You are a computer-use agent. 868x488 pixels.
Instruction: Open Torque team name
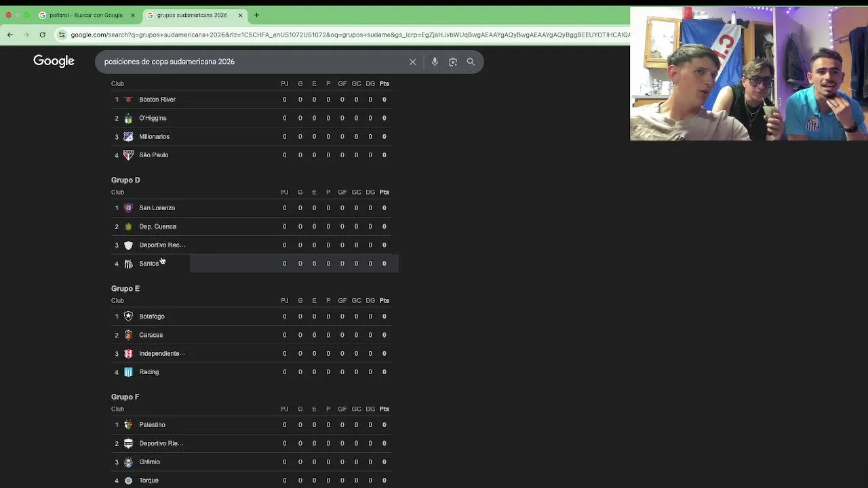[149, 481]
